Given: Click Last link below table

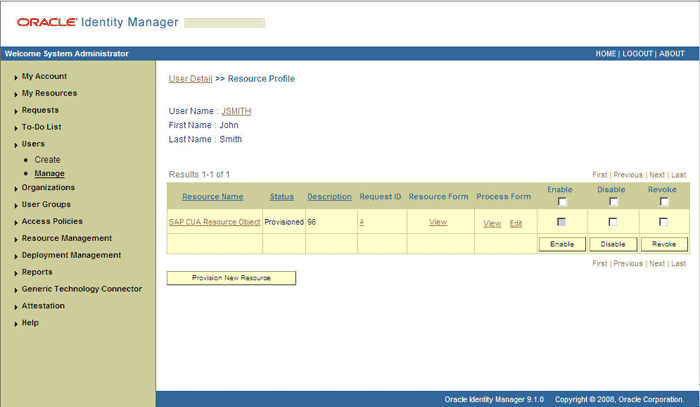Looking at the screenshot, I should [679, 264].
